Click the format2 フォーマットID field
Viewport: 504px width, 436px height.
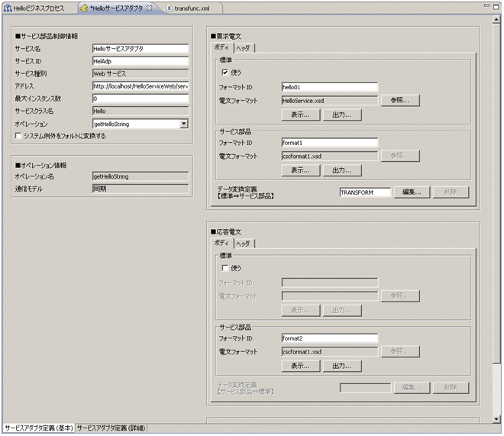[329, 338]
